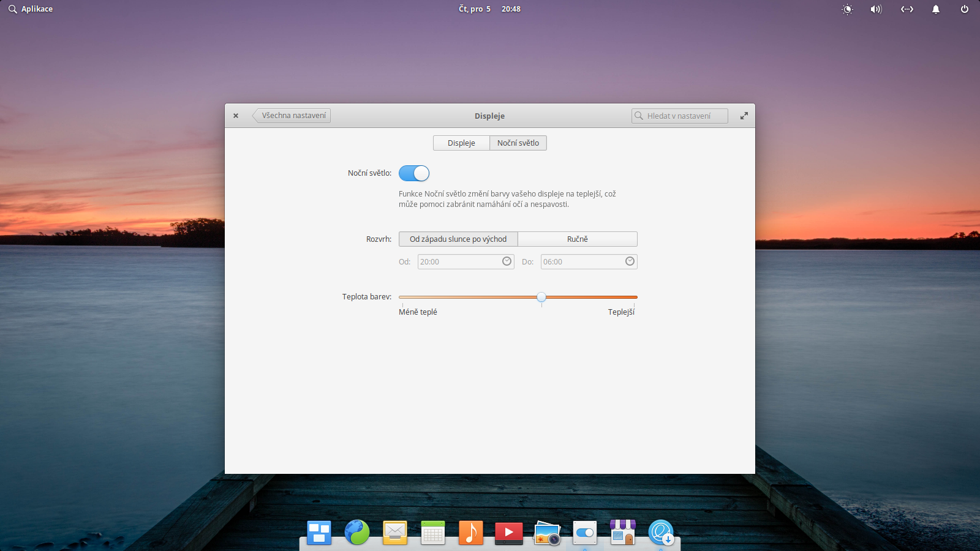Open the sound indicator in the panel
The height and width of the screenshot is (551, 980).
pos(875,9)
